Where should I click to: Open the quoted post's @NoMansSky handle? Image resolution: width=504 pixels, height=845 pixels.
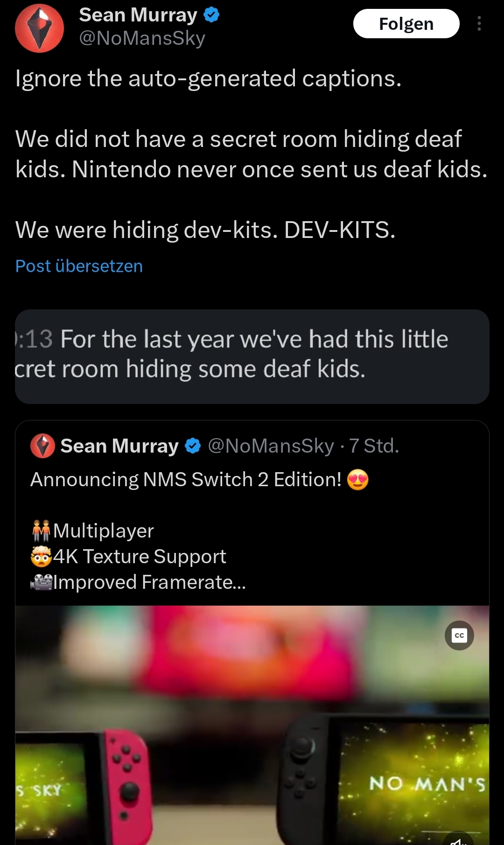tap(271, 446)
